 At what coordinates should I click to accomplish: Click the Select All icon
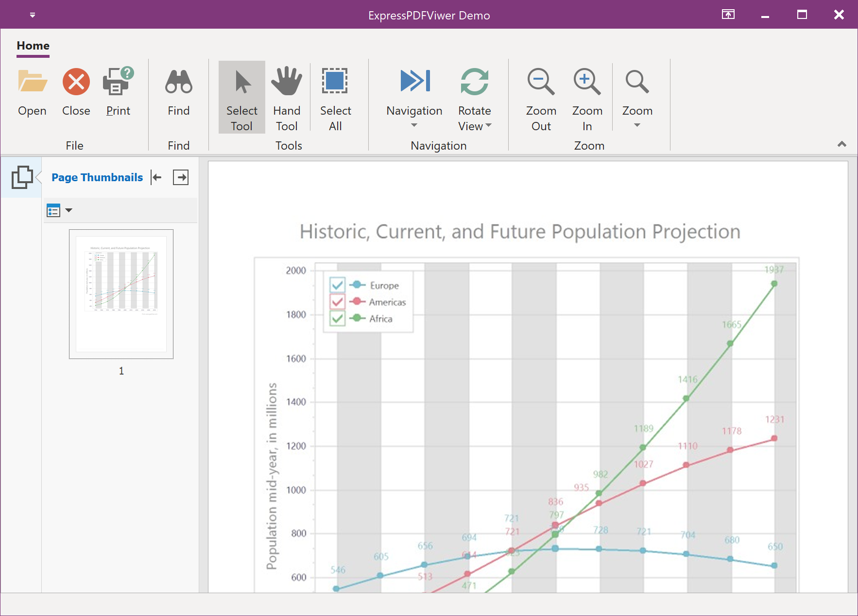(335, 82)
